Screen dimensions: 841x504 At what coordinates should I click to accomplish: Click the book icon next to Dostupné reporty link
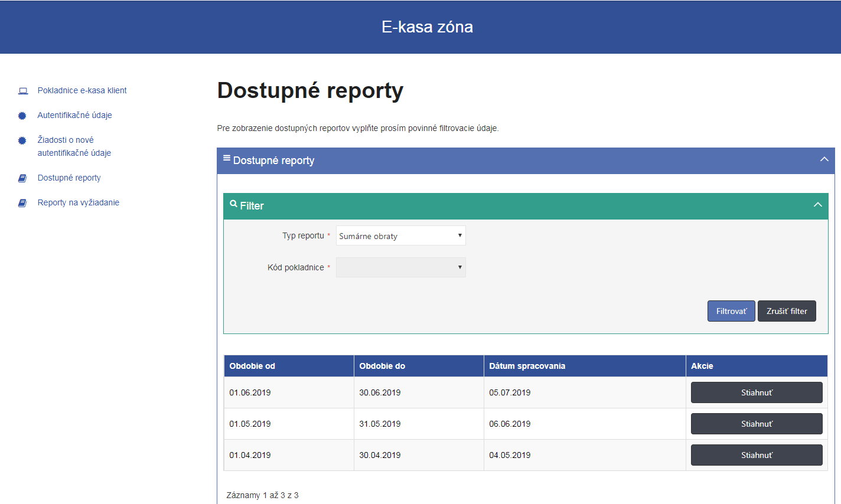point(22,178)
